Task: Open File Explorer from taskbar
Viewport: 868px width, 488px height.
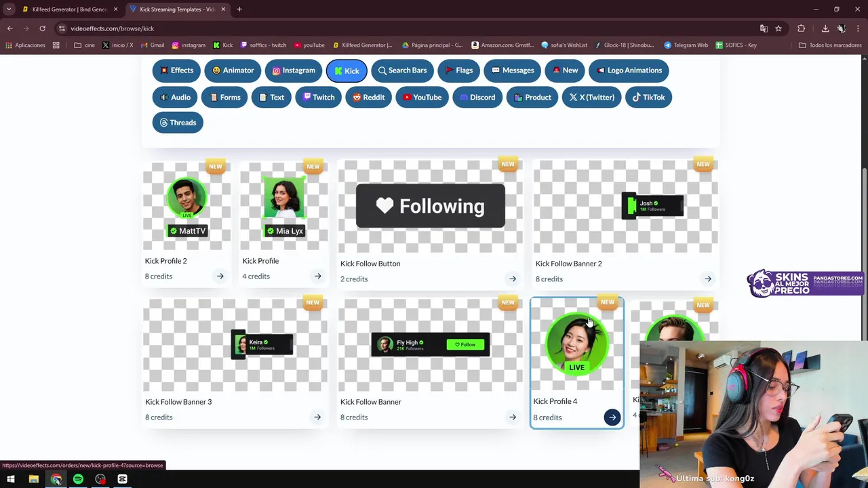Action: click(33, 479)
